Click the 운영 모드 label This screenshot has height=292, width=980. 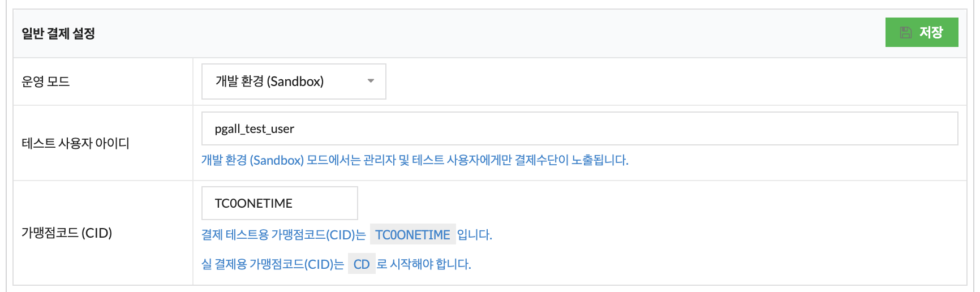pyautogui.click(x=45, y=81)
